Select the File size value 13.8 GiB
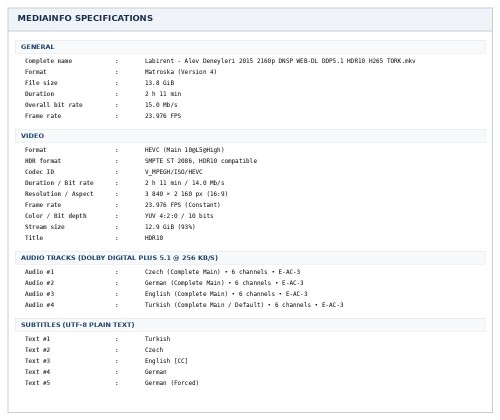500x420 pixels. [x=159, y=83]
